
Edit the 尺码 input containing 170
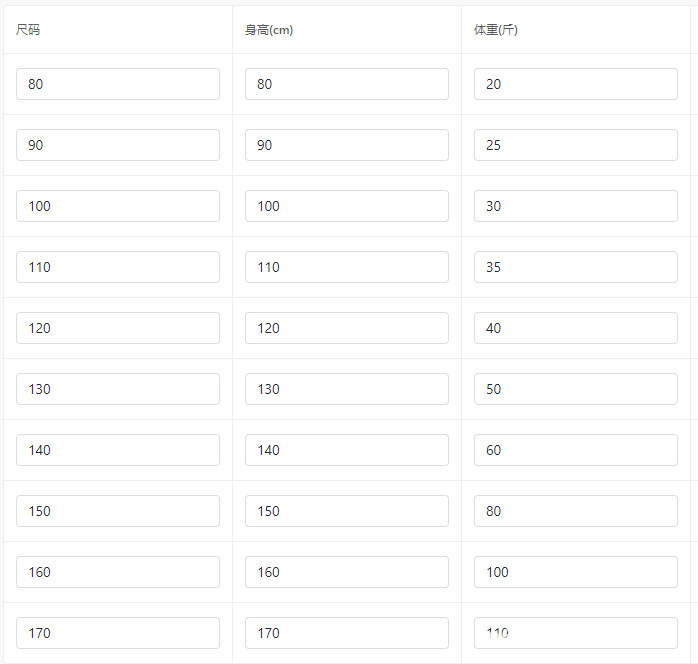118,633
